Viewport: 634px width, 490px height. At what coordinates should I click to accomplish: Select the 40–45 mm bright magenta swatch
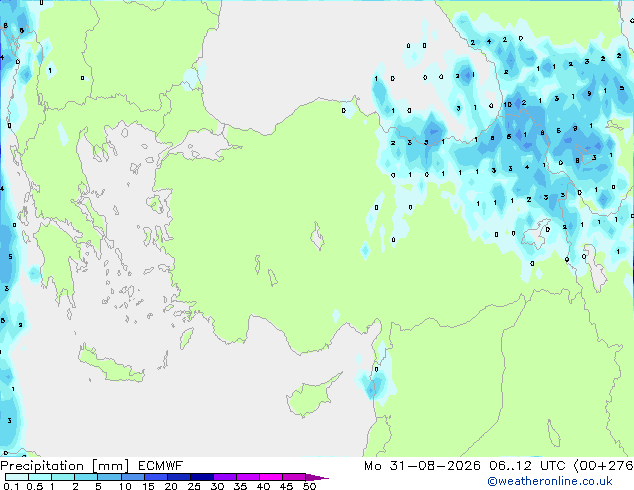coord(271,477)
